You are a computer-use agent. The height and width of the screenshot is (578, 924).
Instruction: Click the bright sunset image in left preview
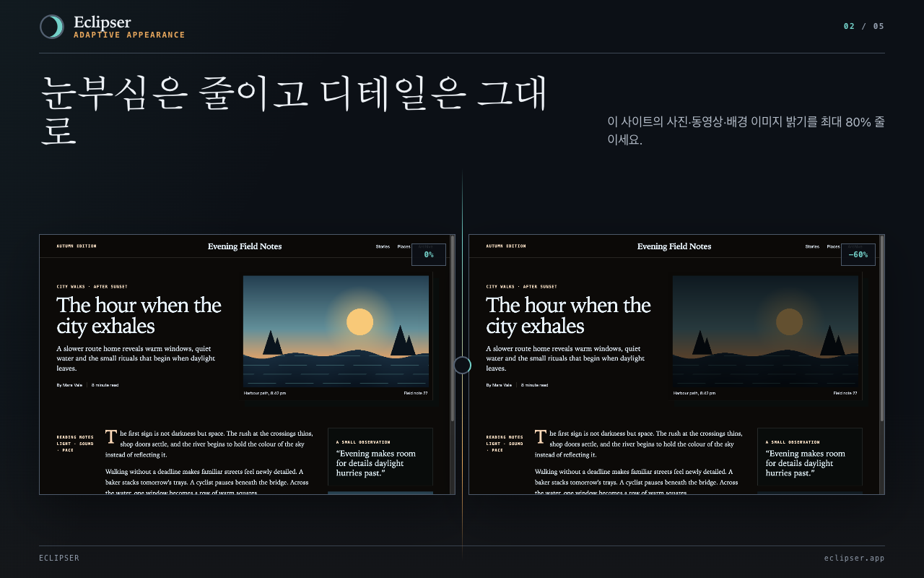pyautogui.click(x=336, y=331)
